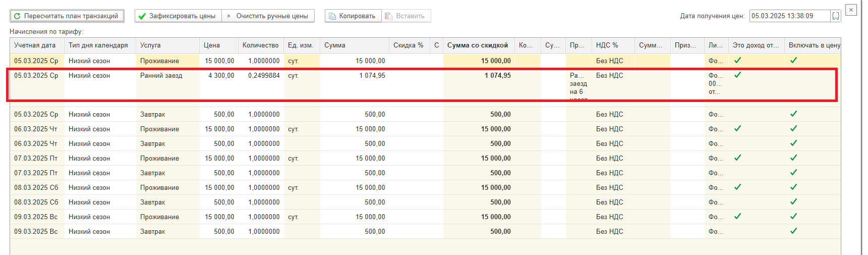Open the date picker beside the price date field

pyautogui.click(x=836, y=16)
